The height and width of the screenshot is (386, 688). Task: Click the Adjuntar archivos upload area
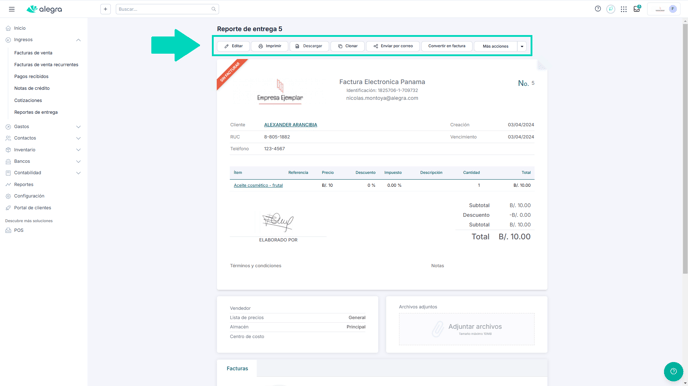pos(466,329)
